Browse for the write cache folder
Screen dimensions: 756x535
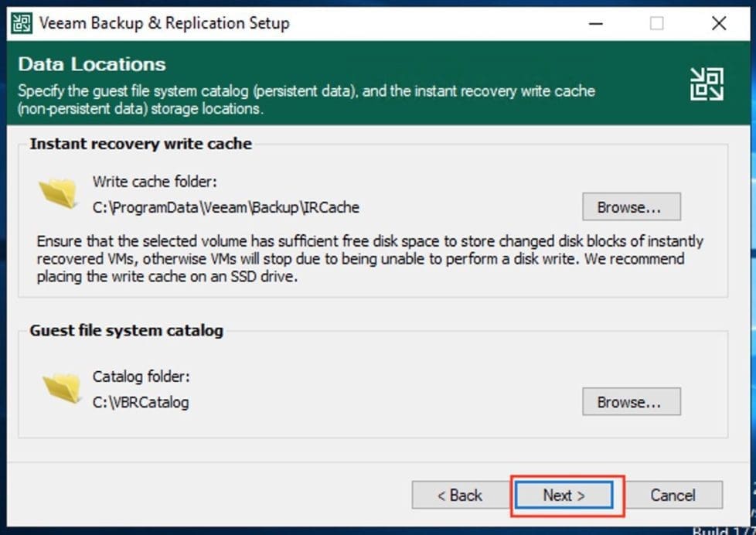tap(631, 207)
